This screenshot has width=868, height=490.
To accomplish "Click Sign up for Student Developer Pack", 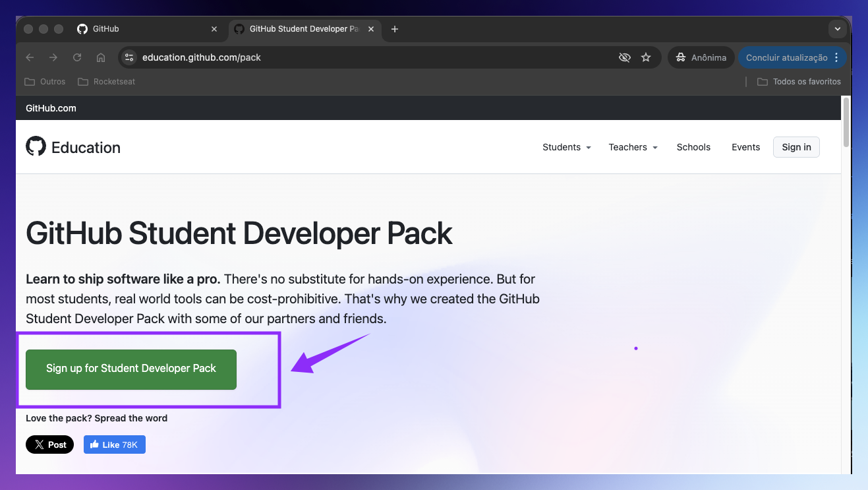I will [131, 369].
